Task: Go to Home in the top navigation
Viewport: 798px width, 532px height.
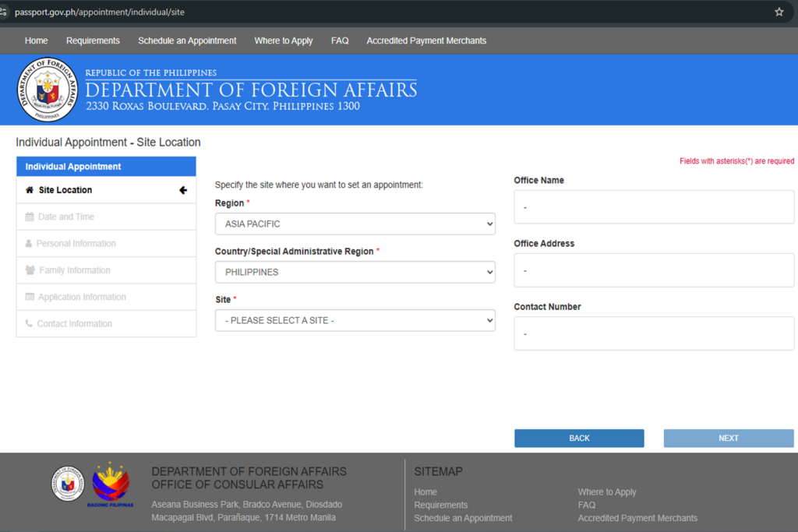Action: (36, 41)
